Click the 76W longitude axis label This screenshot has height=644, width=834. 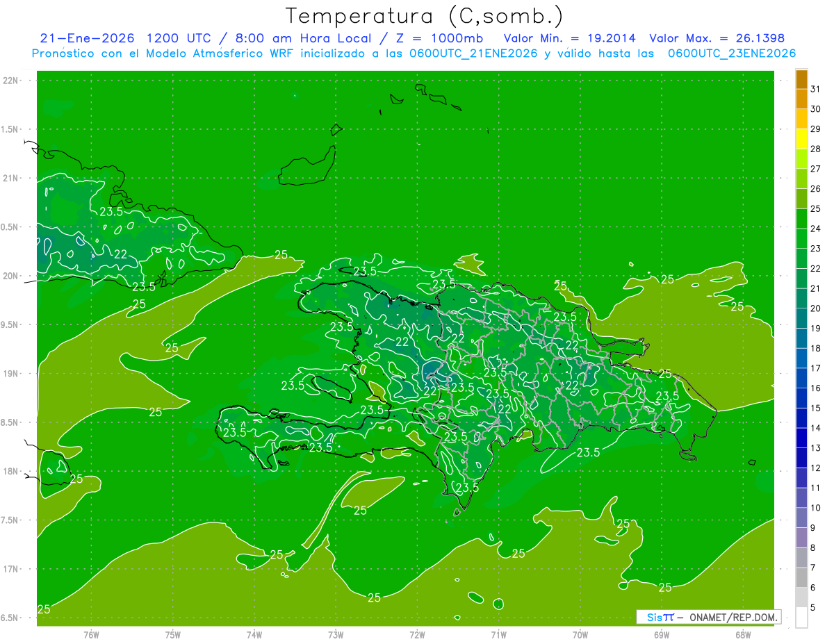(91, 635)
